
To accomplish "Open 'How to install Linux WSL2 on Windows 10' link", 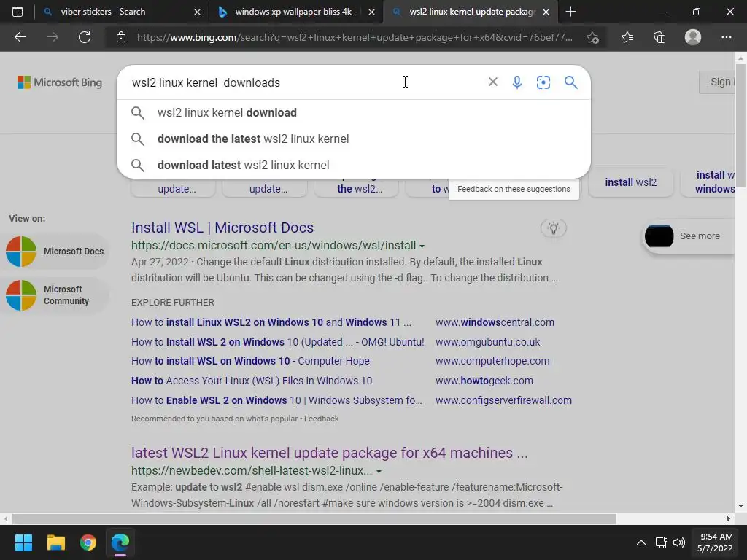I will 271,322.
